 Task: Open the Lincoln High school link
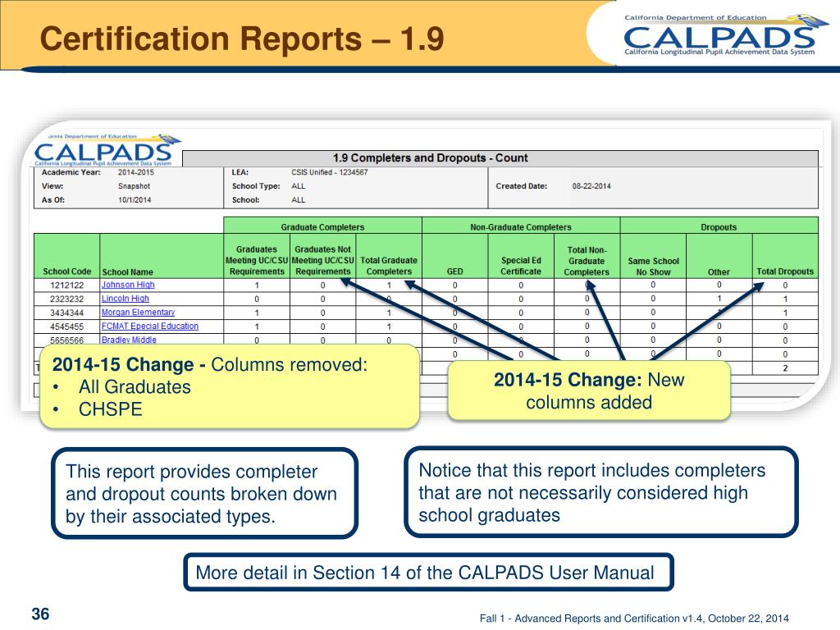pos(126,299)
